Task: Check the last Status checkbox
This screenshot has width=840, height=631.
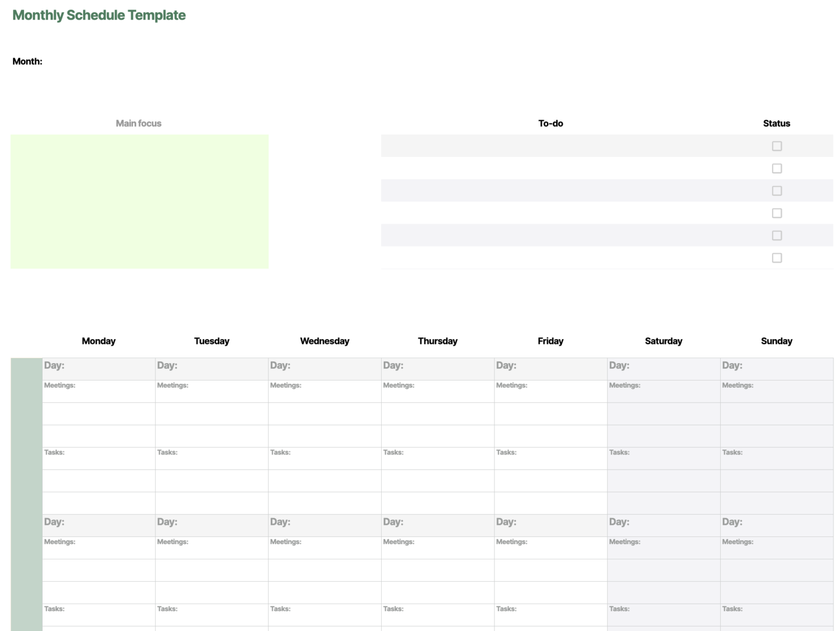Action: pyautogui.click(x=777, y=258)
